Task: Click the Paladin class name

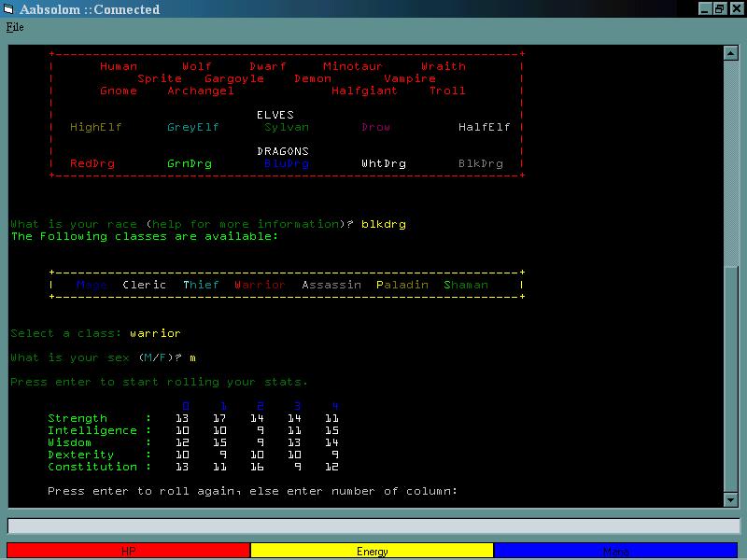Action: 402,285
